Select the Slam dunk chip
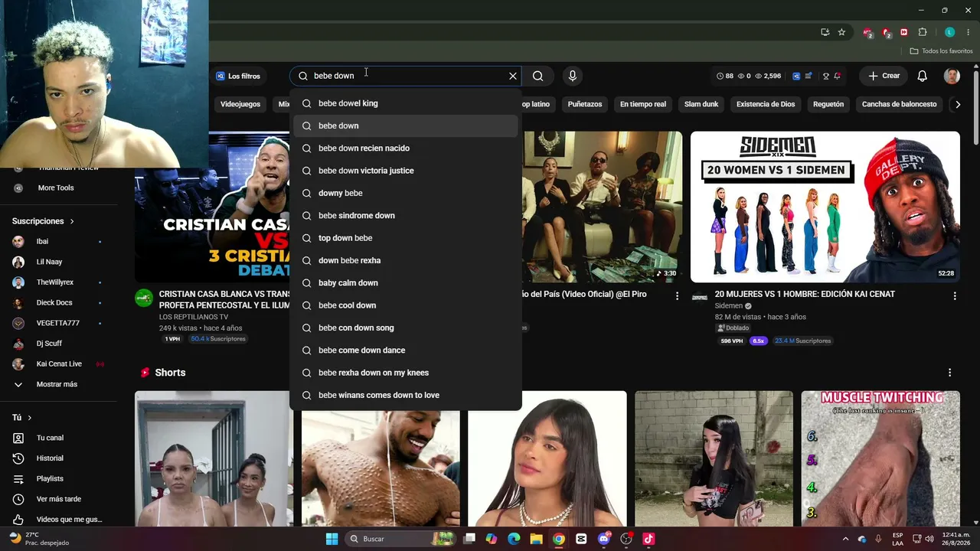Screen dimensions: 980x551 pos(701,104)
